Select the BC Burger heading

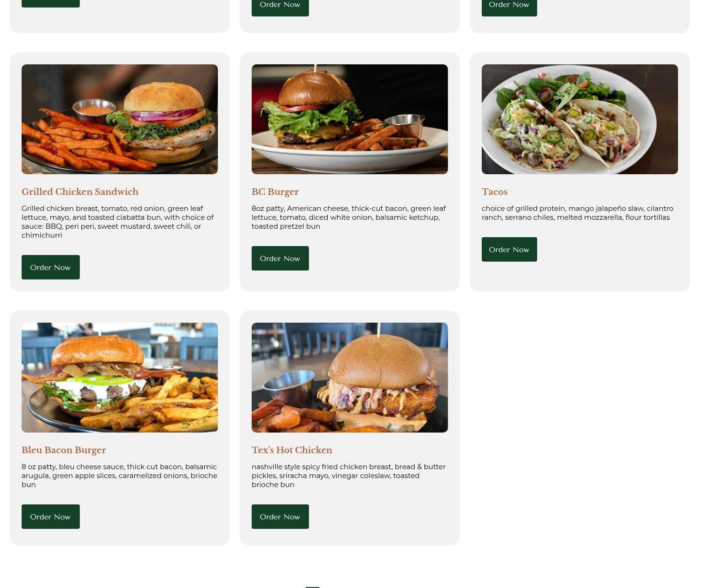tap(275, 192)
